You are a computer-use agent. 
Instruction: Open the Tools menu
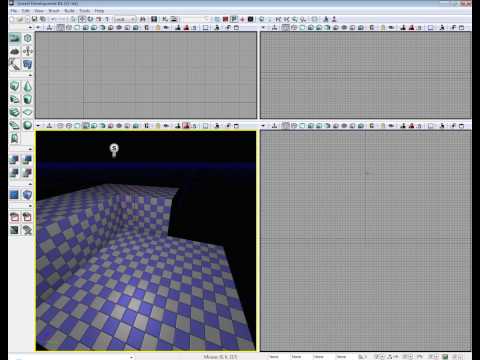(85, 11)
